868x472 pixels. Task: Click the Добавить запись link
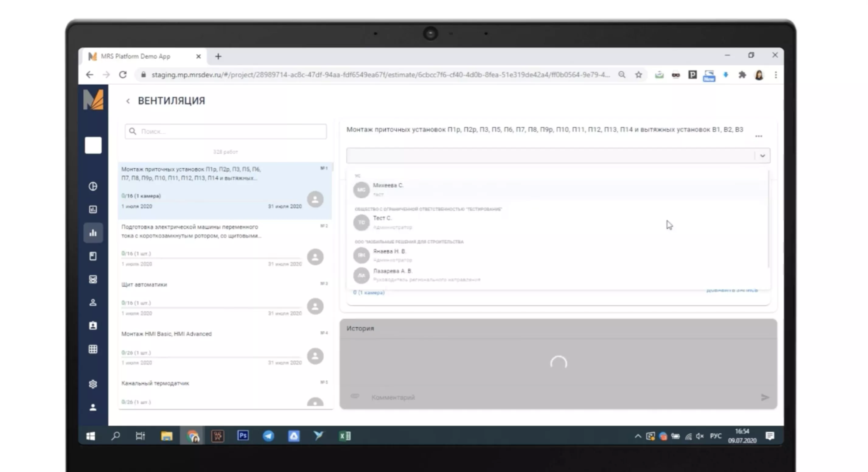click(732, 290)
